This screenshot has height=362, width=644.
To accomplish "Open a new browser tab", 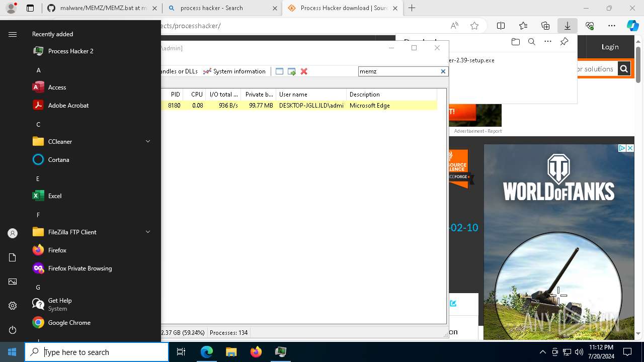I will coord(412,8).
